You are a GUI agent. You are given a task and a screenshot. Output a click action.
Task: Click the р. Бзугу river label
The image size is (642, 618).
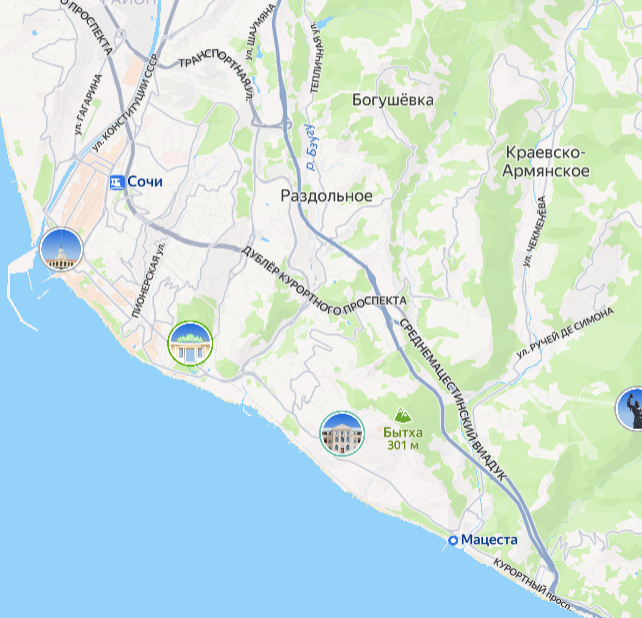pyautogui.click(x=312, y=147)
